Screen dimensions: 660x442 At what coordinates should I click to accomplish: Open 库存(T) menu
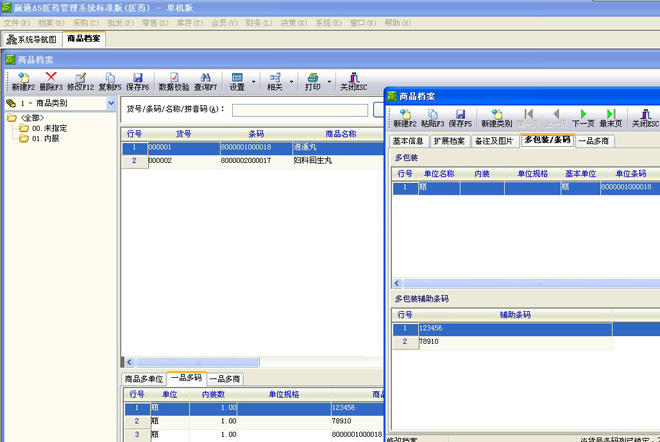pyautogui.click(x=189, y=23)
